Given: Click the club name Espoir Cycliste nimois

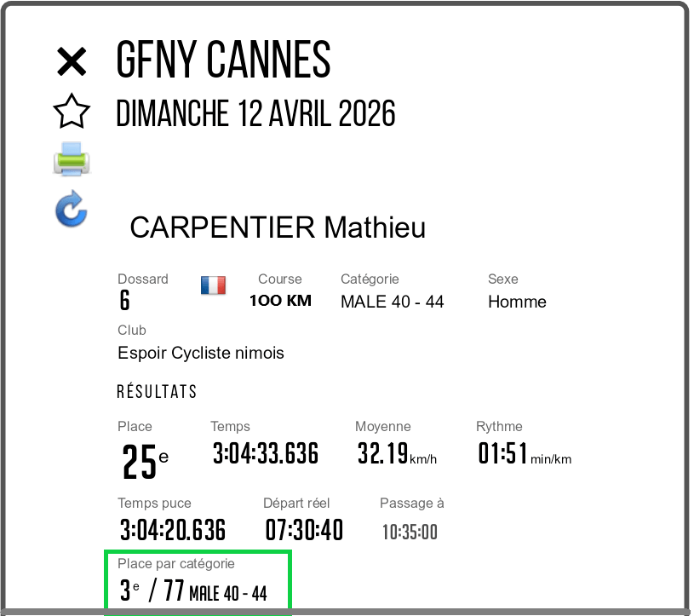Looking at the screenshot, I should point(201,353).
